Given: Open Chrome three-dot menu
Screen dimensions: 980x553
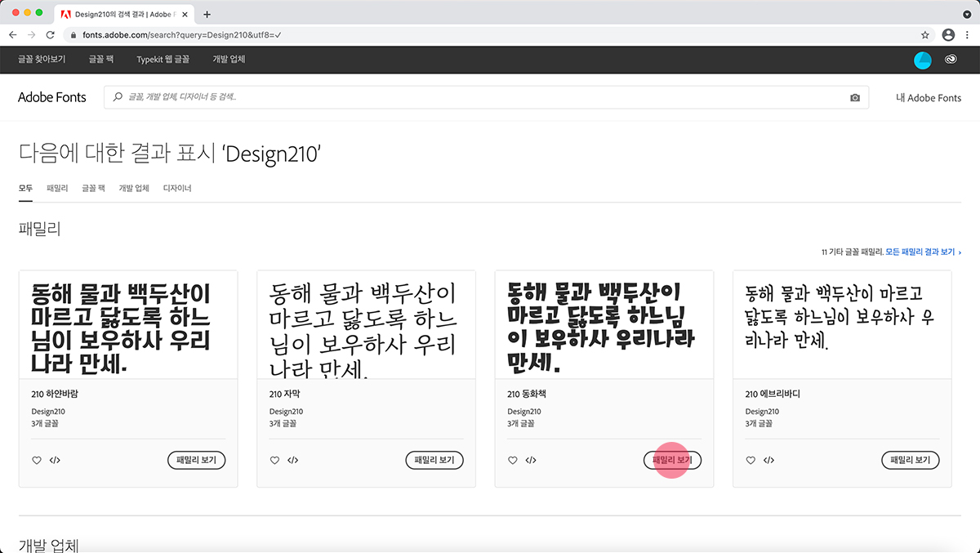Looking at the screenshot, I should point(968,35).
